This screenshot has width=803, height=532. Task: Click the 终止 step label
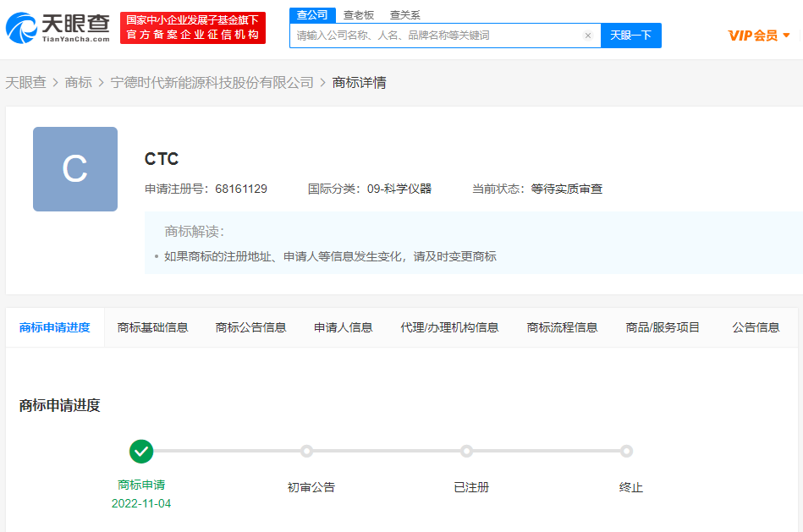coord(631,487)
